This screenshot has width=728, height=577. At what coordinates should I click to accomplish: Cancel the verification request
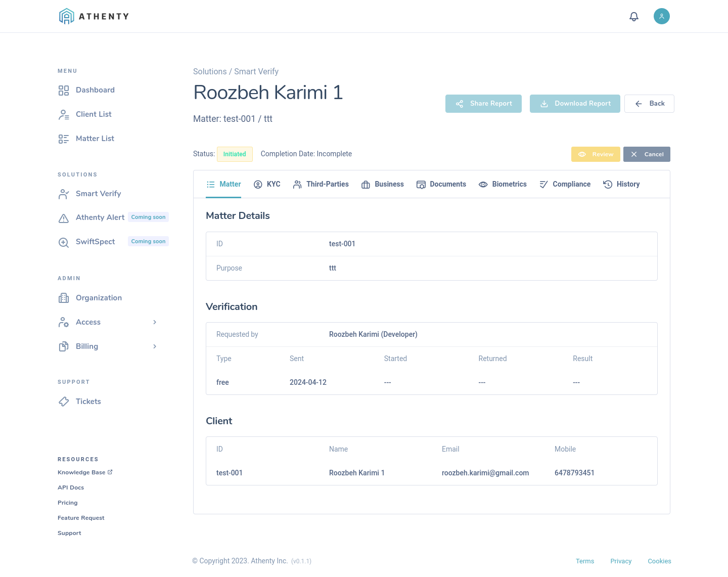pyautogui.click(x=647, y=154)
